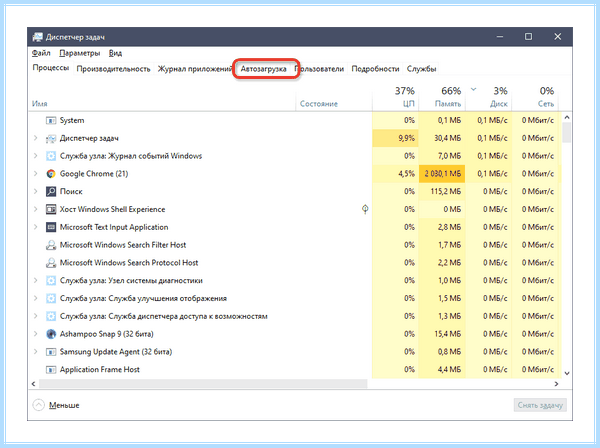600x448 pixels.
Task: Expand the Журнал событий Windows service row
Action: [x=36, y=156]
